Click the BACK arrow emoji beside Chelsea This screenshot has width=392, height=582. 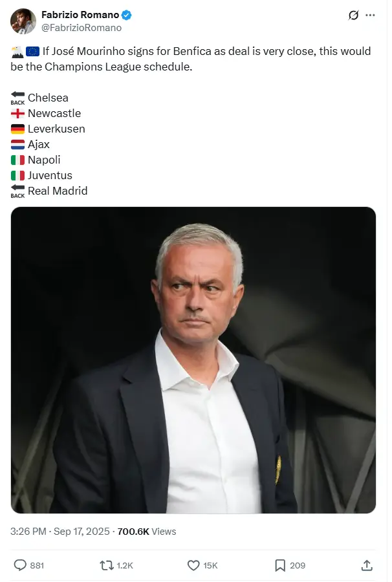17,98
